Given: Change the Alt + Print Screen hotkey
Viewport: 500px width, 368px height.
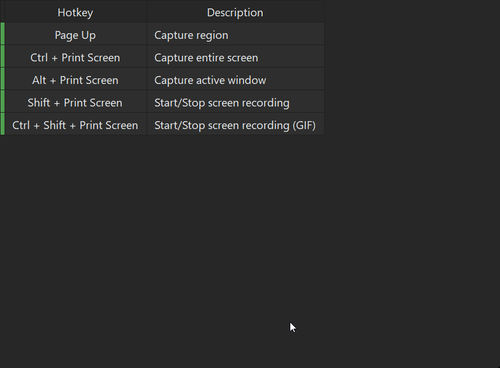Looking at the screenshot, I should [75, 79].
